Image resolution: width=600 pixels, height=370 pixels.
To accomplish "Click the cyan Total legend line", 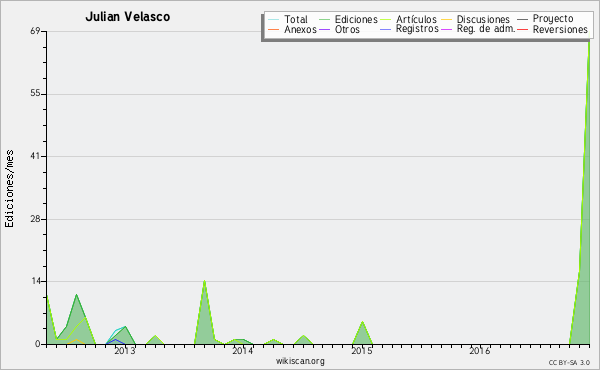I will pos(274,20).
